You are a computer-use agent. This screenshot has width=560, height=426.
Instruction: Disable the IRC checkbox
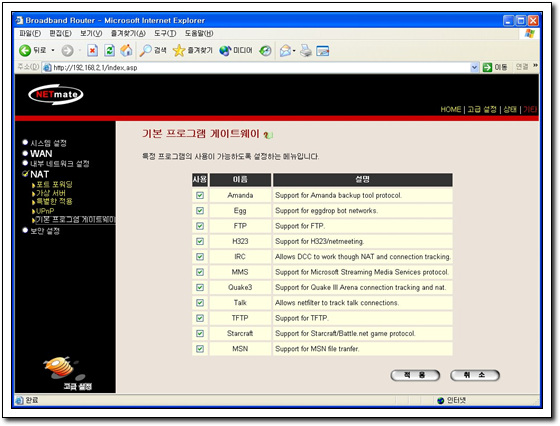point(200,257)
